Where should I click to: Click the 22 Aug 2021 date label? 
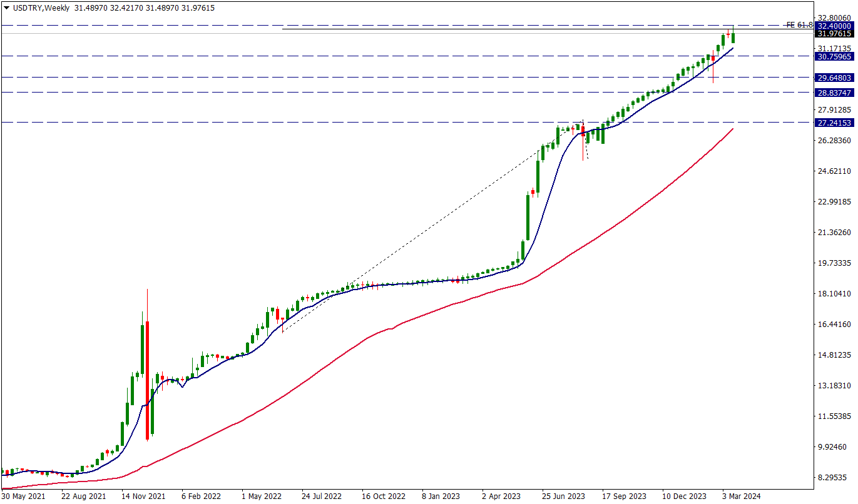tap(84, 496)
